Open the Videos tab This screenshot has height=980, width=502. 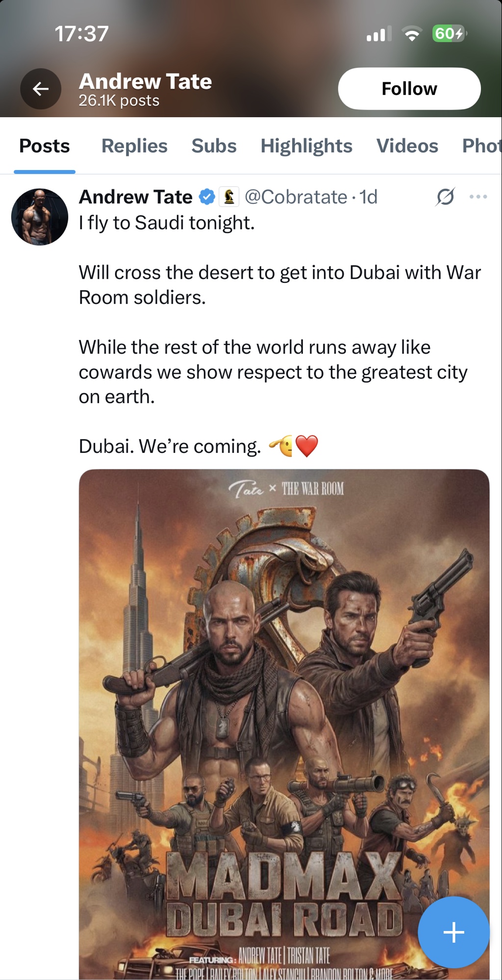pos(407,146)
